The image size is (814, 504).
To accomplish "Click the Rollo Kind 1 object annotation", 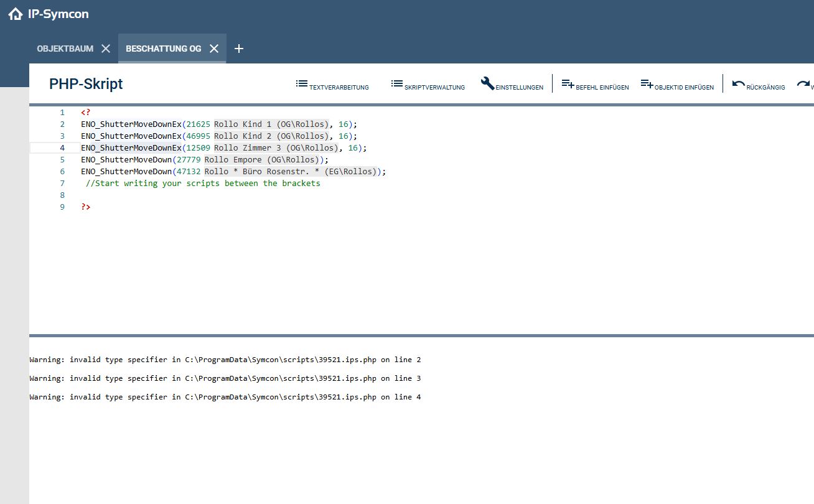I will [x=271, y=124].
